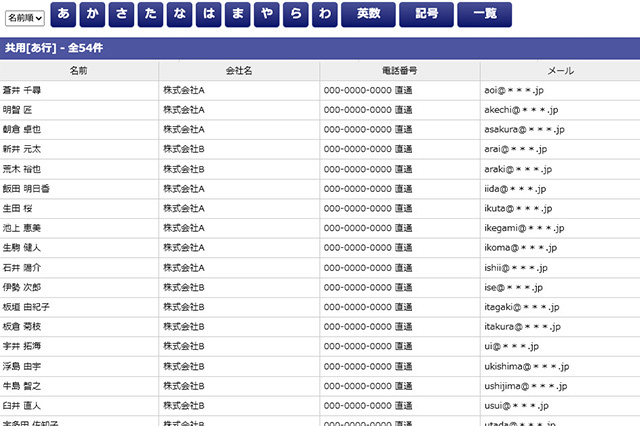Filter contacts by わ row

point(324,14)
